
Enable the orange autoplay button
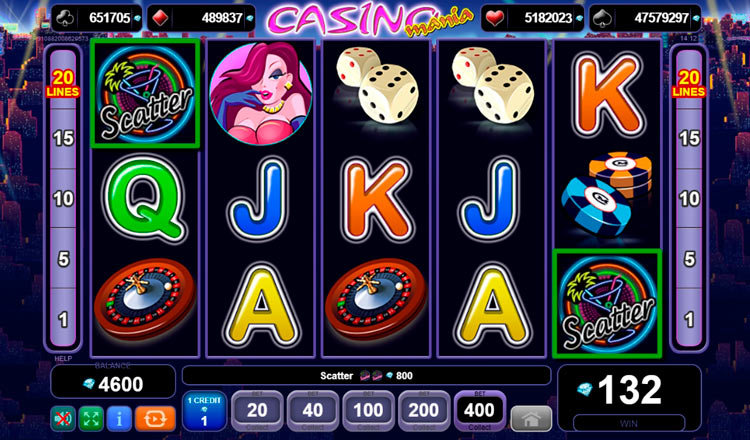(155, 418)
